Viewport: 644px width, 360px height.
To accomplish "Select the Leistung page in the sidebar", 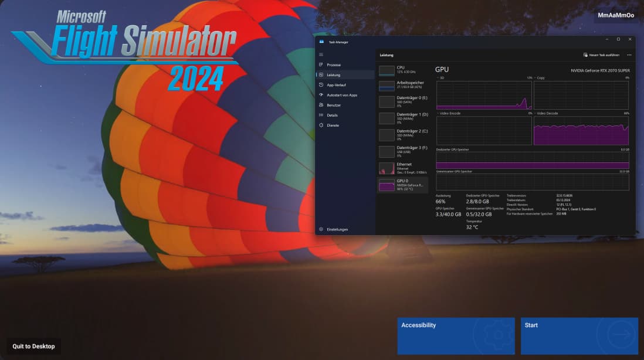I will click(x=345, y=74).
